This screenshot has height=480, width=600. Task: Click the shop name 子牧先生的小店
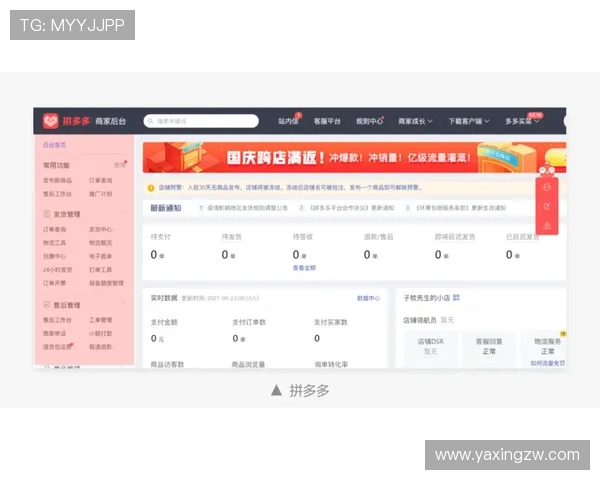427,298
